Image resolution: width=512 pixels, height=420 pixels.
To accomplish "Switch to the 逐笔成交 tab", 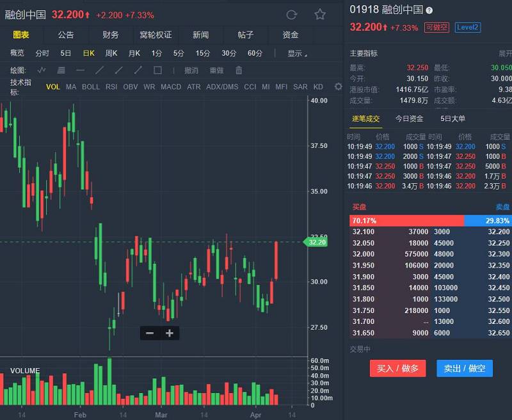I will [x=366, y=118].
